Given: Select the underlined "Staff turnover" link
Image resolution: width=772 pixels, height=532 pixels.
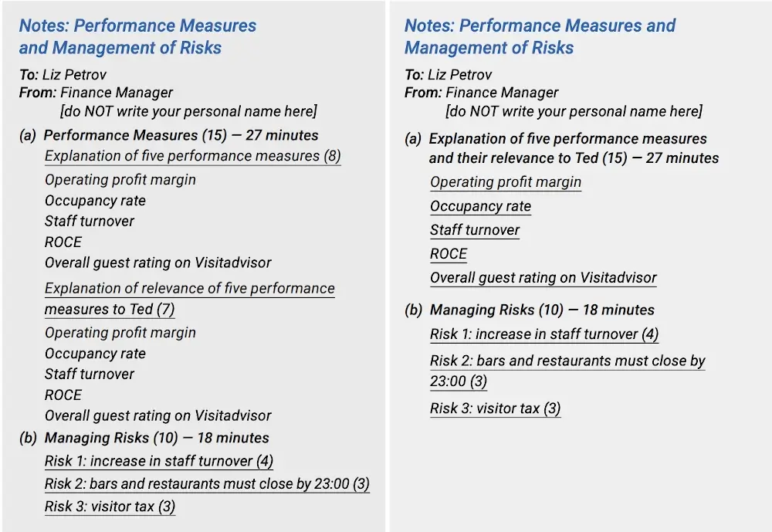Looking at the screenshot, I should coord(475,230).
